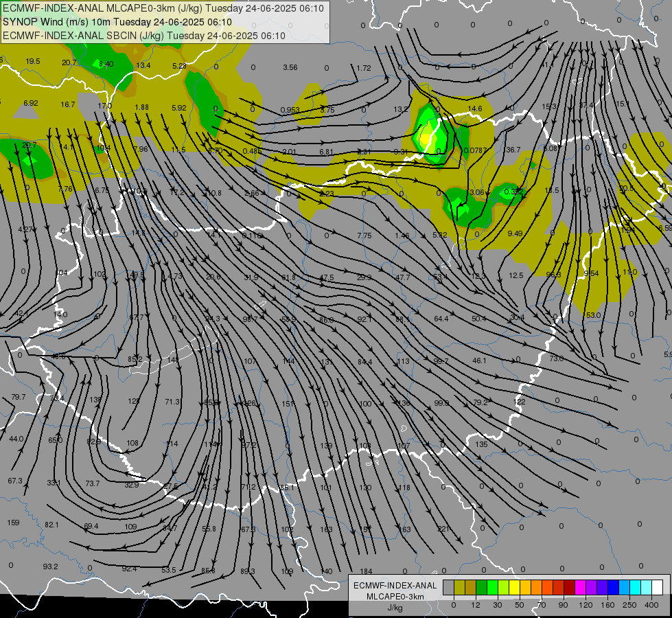Select the dark green legend swatch at 12

482,587
